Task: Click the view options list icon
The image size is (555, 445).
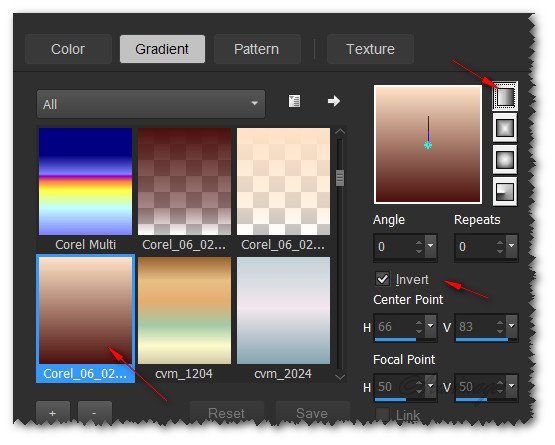Action: pyautogui.click(x=294, y=101)
